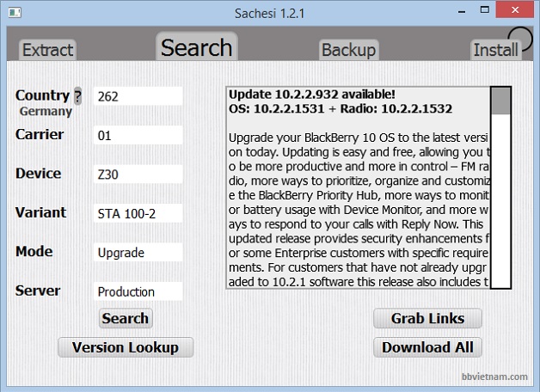The width and height of the screenshot is (540, 392).
Task: Switch to the Extract tab
Action: click(48, 50)
